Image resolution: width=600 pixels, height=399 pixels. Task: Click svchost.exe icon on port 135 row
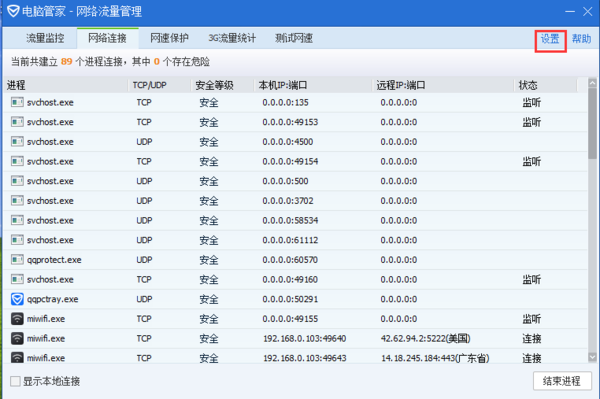point(17,102)
